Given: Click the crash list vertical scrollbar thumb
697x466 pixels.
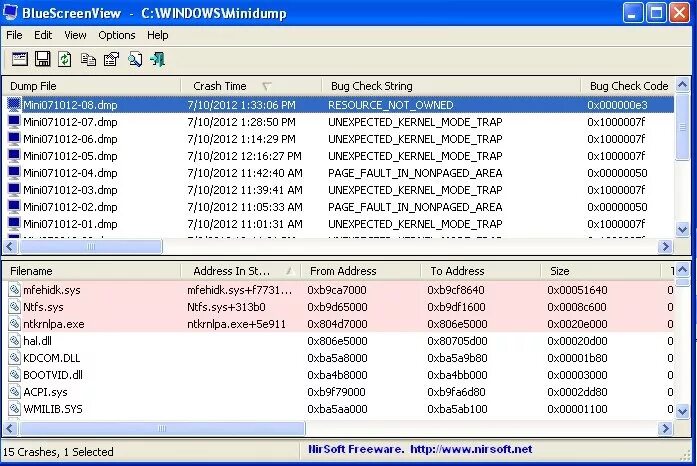Looking at the screenshot, I should (682, 126).
